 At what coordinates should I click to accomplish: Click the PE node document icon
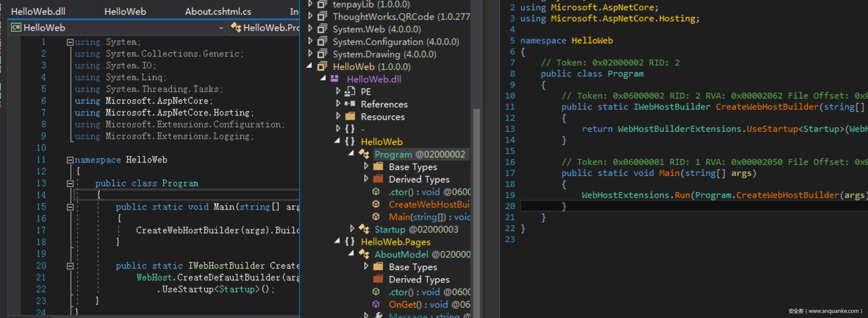pyautogui.click(x=350, y=91)
